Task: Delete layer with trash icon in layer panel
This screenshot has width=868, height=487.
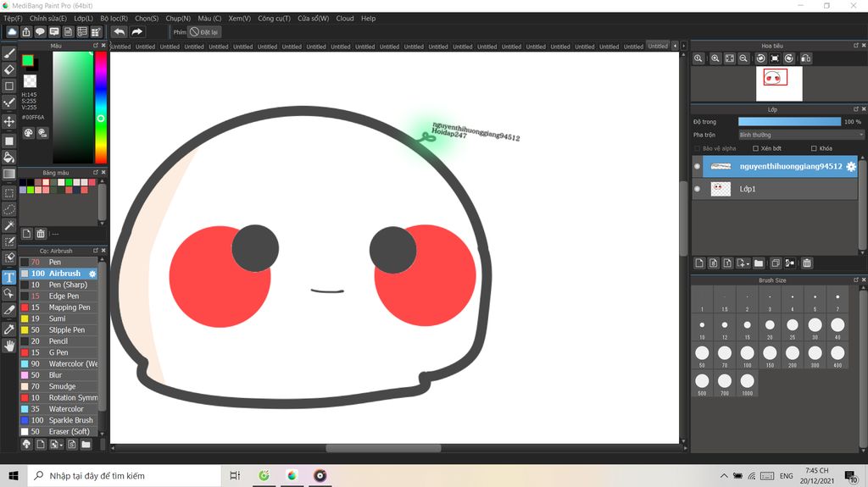Action: (x=807, y=263)
